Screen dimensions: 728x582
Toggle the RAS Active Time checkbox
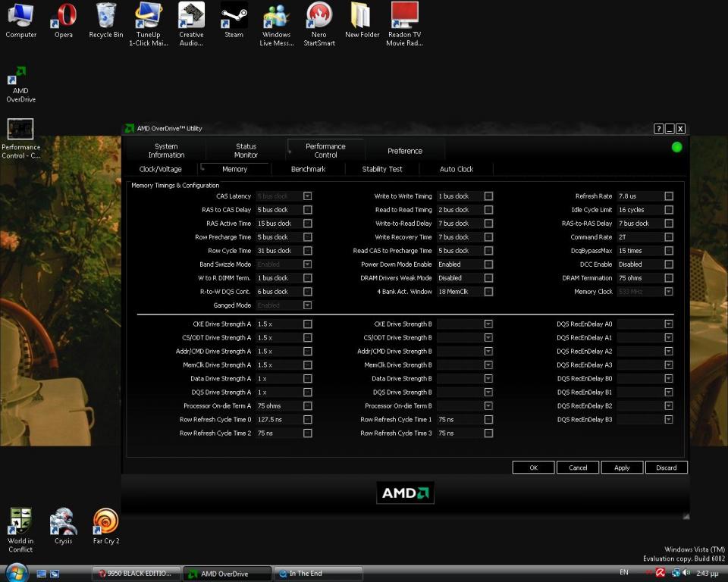pyautogui.click(x=307, y=224)
